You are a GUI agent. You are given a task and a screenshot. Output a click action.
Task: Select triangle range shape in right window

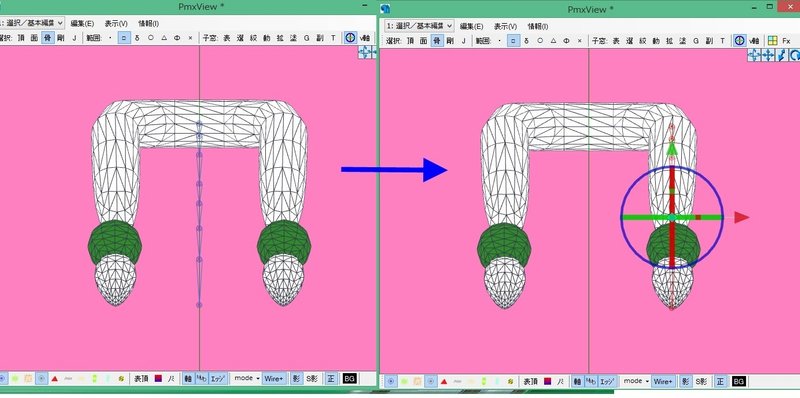click(553, 41)
